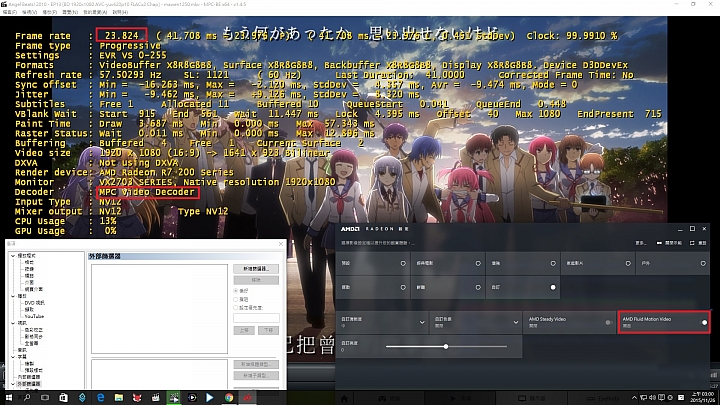Click the blue diamond icon in the taskbar
The height and width of the screenshot is (405, 720).
point(82,398)
